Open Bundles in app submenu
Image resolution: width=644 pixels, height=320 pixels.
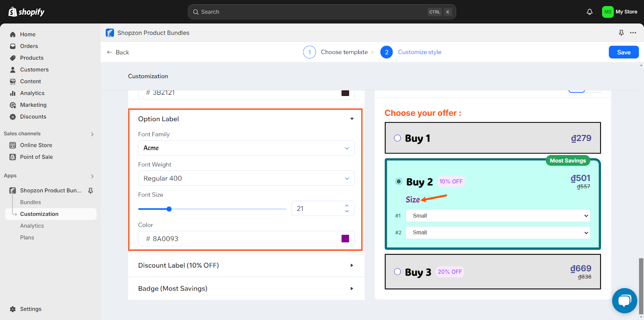click(x=31, y=202)
